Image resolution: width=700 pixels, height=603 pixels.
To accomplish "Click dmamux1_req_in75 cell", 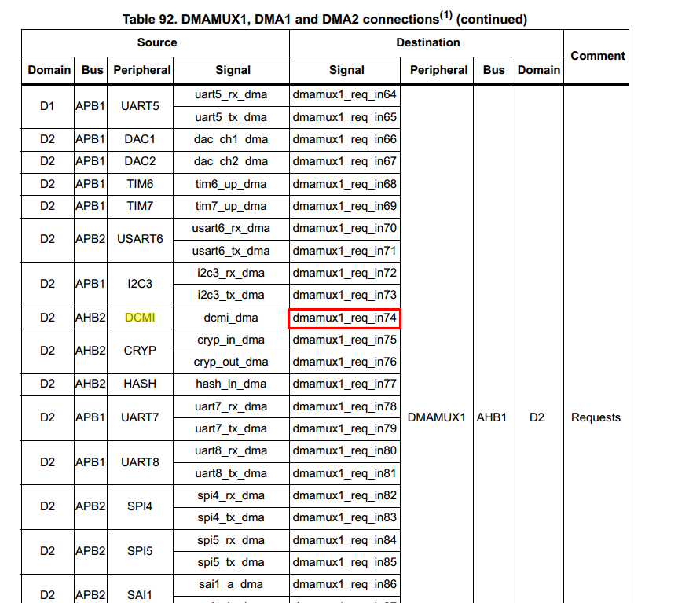I will point(345,340).
